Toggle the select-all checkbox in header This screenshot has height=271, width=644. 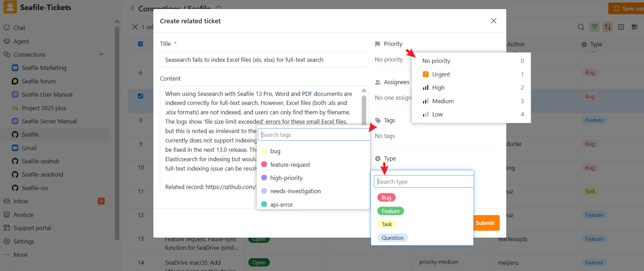pyautogui.click(x=140, y=44)
